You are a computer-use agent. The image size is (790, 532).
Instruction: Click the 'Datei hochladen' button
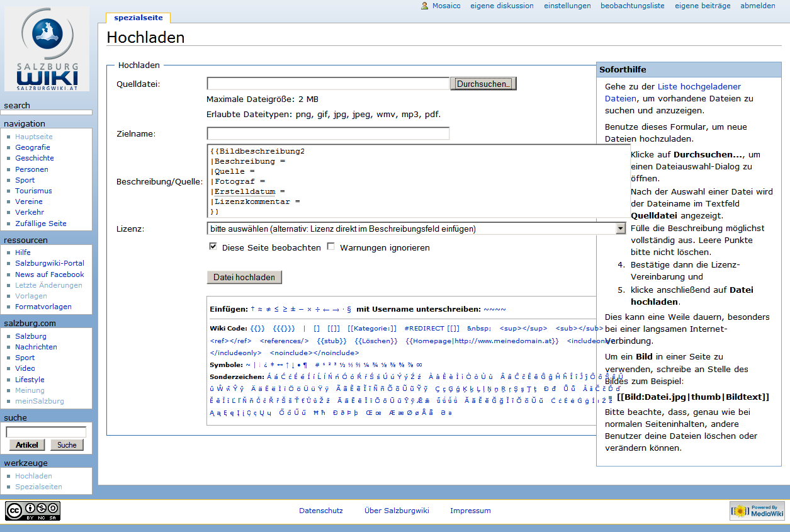pyautogui.click(x=244, y=277)
